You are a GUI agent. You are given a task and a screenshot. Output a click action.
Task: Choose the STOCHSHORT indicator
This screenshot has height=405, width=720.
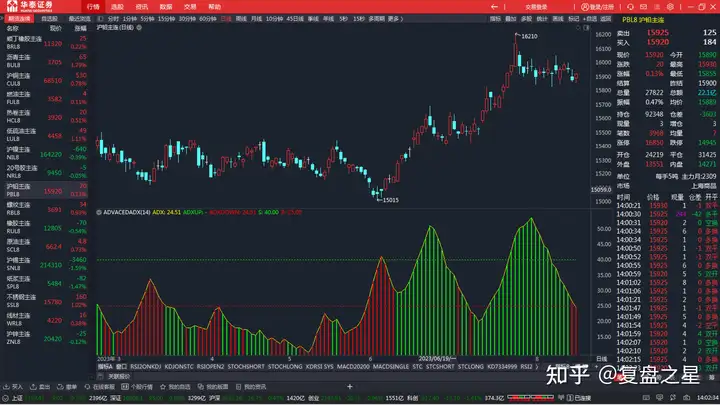click(244, 366)
